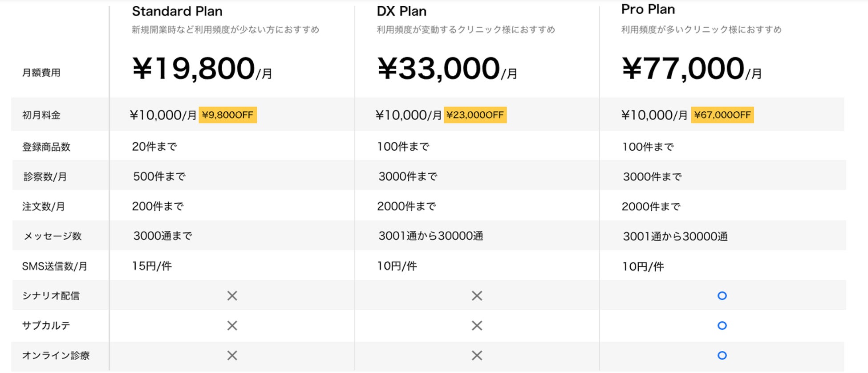Click the DX Plan cross mark for オンライン診療
The image size is (868, 373).
(x=477, y=355)
